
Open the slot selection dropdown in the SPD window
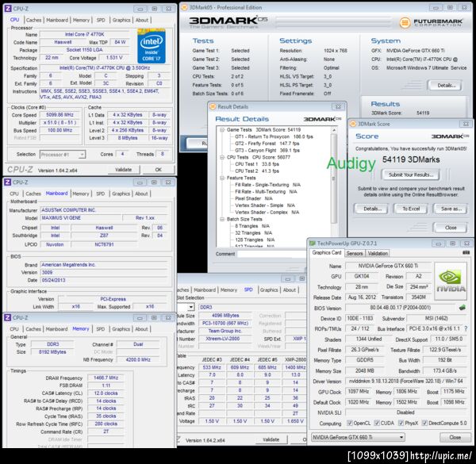[x=190, y=307]
